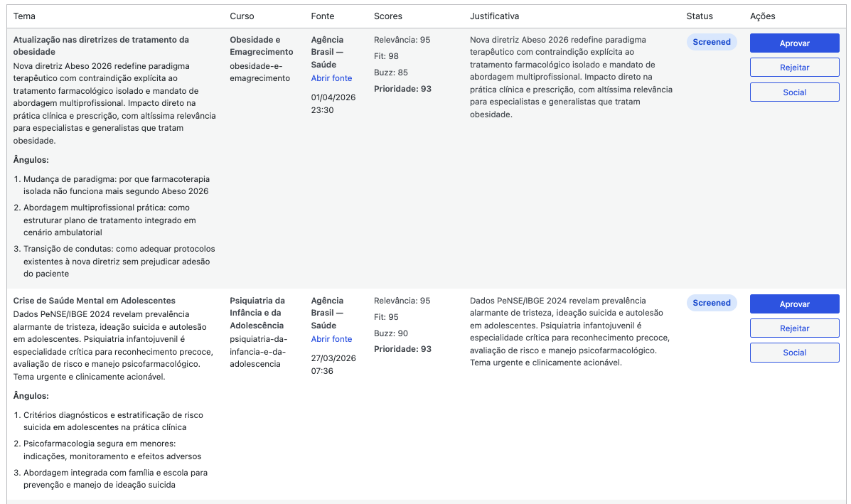Click Social for the obesity topic
Screen dimensions: 851x504
point(794,92)
